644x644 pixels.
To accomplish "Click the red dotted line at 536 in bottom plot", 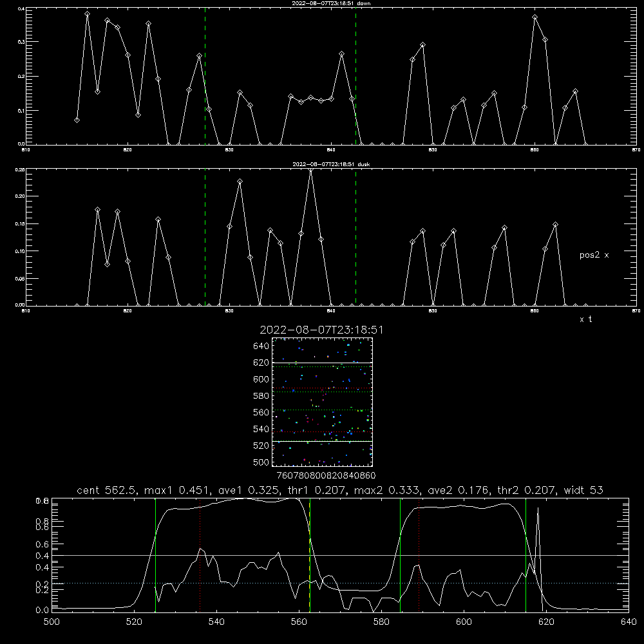I will [x=200, y=554].
